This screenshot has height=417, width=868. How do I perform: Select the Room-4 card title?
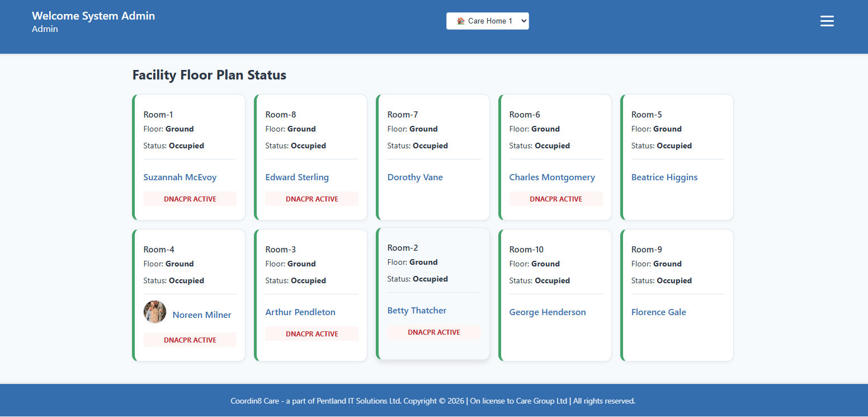(159, 250)
